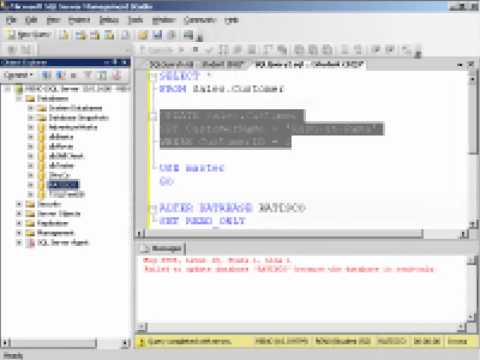This screenshot has width=480, height=360.
Task: Expand the Replication folder
Action: coord(19,223)
